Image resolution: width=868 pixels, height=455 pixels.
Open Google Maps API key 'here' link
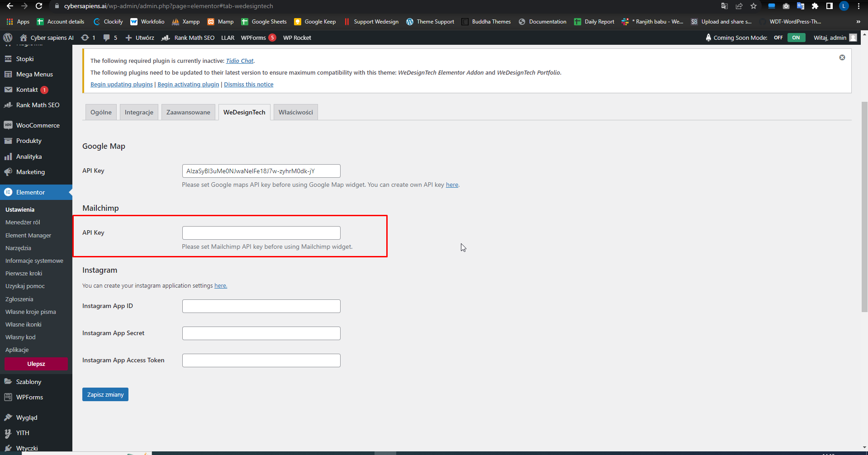(x=452, y=185)
